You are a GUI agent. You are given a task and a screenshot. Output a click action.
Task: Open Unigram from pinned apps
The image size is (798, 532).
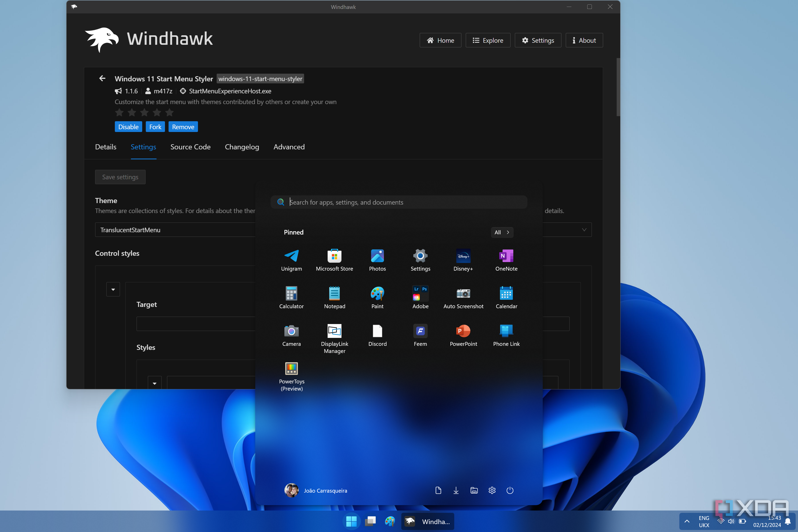pos(291,260)
